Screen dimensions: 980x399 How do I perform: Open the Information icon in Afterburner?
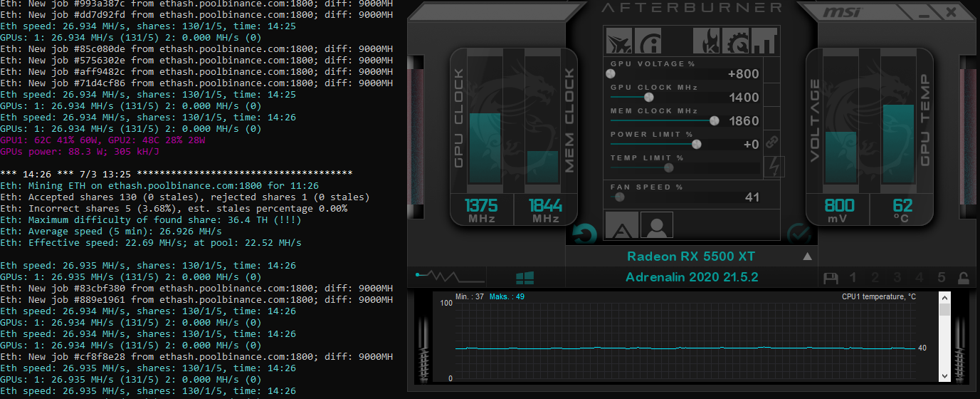coord(647,42)
